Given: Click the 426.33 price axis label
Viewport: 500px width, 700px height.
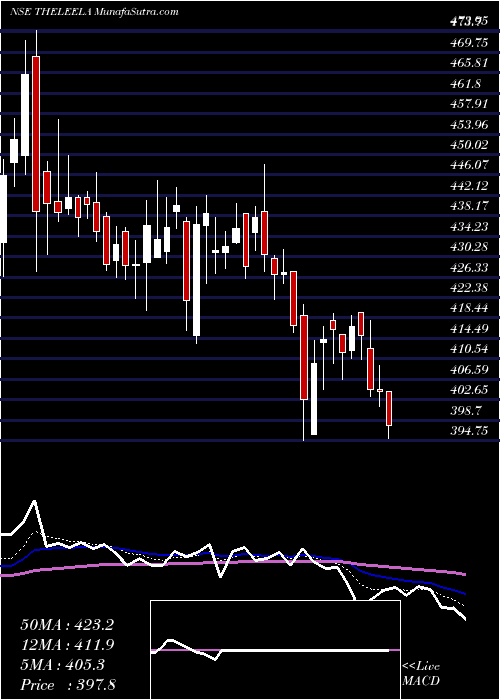Looking at the screenshot, I should 468,267.
